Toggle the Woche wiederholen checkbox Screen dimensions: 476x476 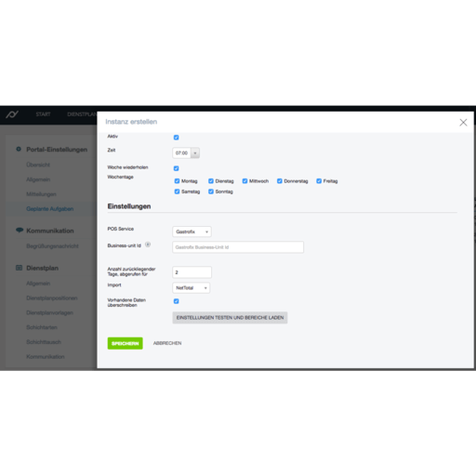tap(176, 168)
